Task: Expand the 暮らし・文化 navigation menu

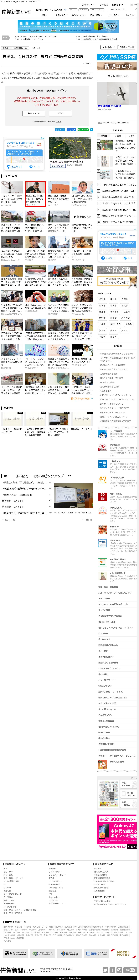Action: [x=78, y=15]
